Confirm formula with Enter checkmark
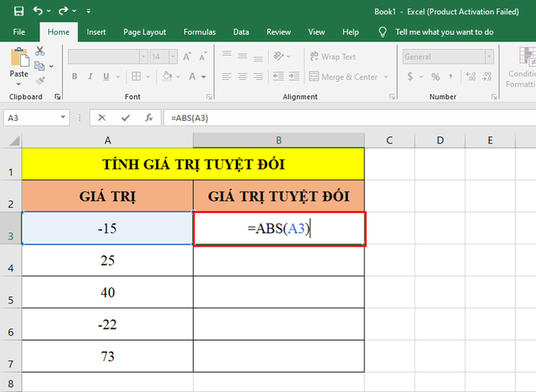The image size is (536, 392). tap(126, 118)
